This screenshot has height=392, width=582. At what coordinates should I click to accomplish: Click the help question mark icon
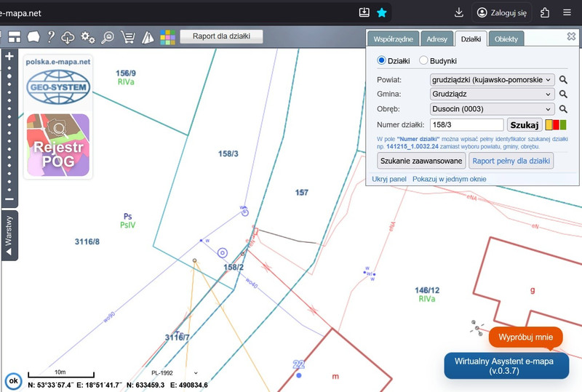click(52, 36)
